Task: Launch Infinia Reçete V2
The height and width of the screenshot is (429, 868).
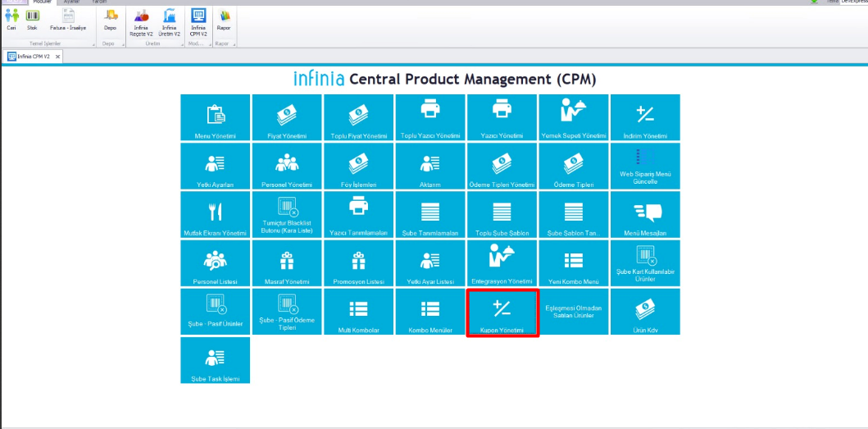Action: pyautogui.click(x=141, y=23)
